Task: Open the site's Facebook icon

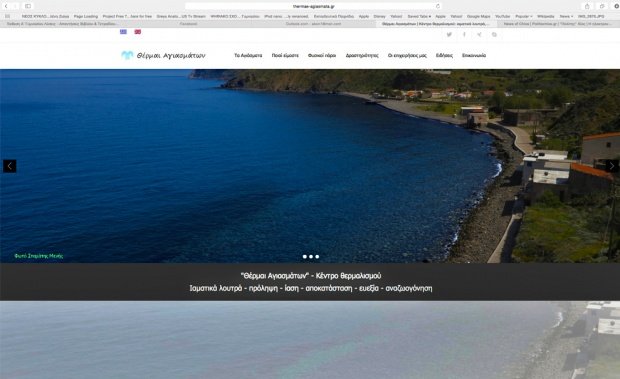Action: point(464,35)
